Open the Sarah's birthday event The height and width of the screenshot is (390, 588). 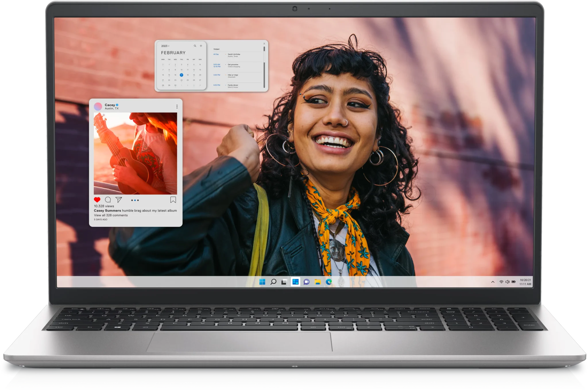tap(234, 54)
